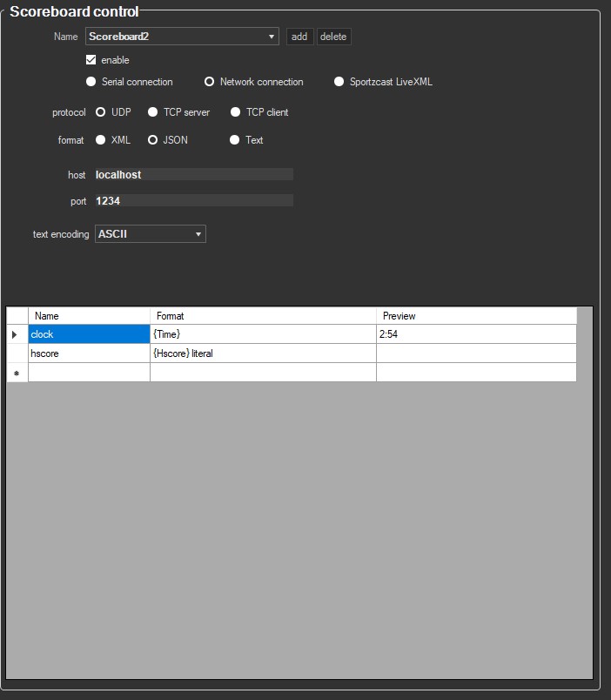The image size is (611, 700).
Task: Open the Scoreboard2 name dropdown
Action: (x=272, y=37)
